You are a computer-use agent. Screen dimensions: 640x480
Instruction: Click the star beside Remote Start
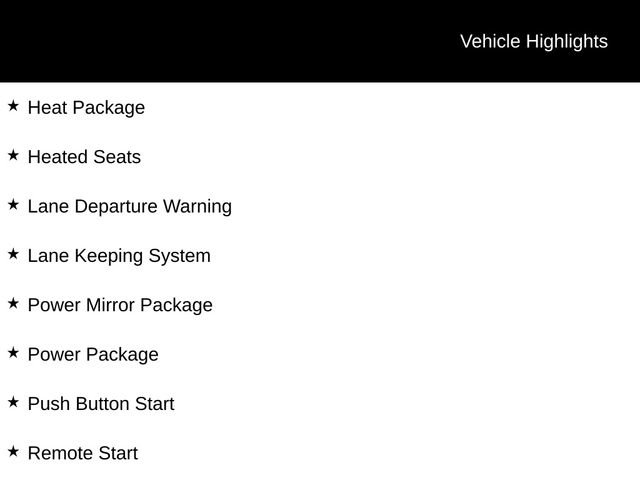[13, 451]
